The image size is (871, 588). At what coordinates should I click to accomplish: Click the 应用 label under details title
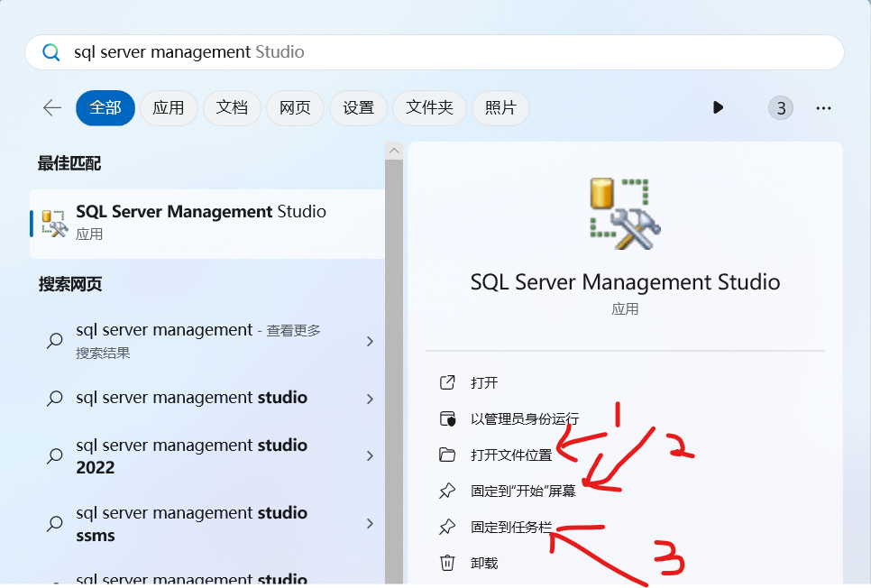tap(625, 309)
